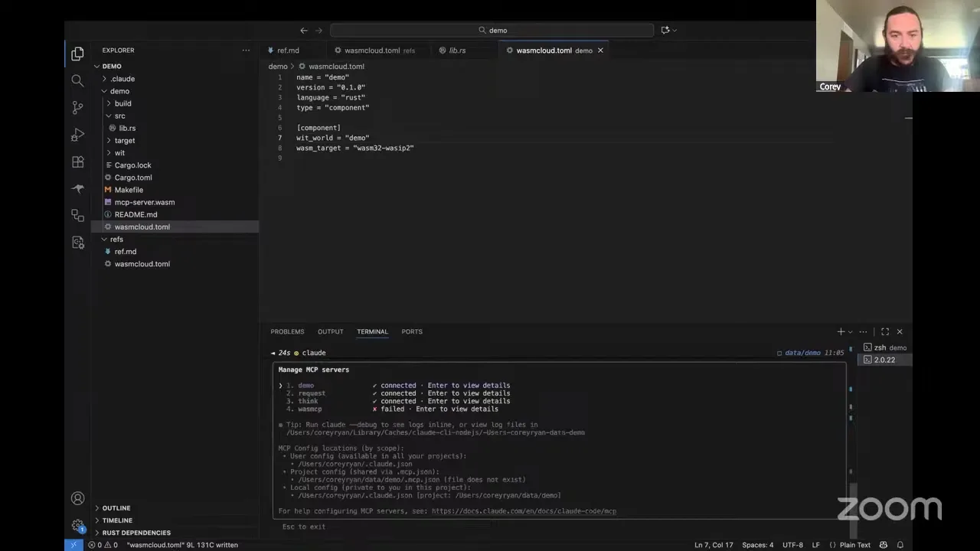Close the terminal panel

click(x=900, y=331)
